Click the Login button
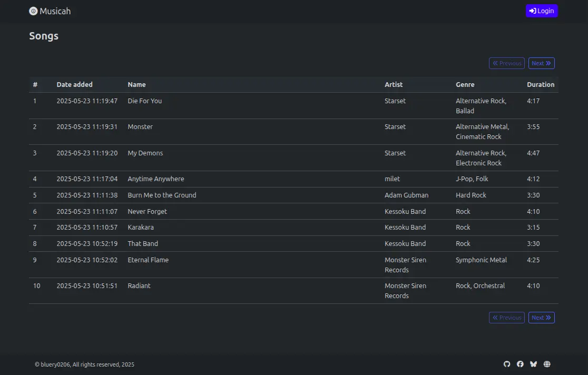 pos(541,11)
